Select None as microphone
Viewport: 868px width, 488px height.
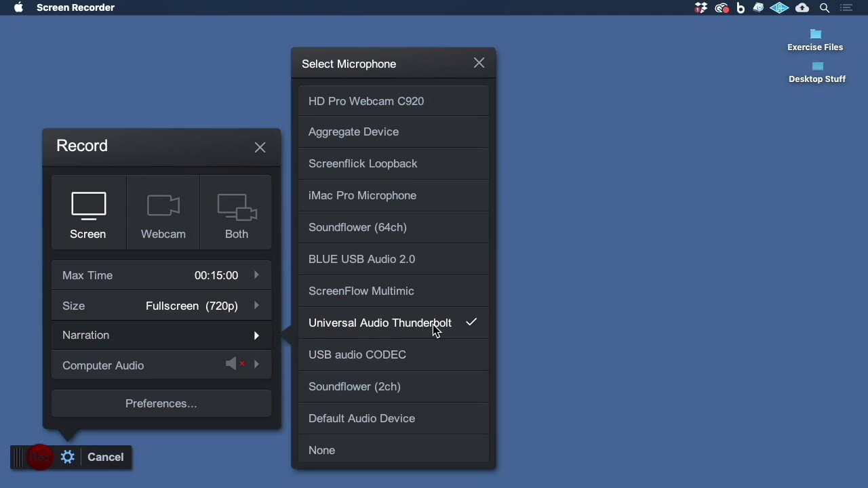[393, 450]
